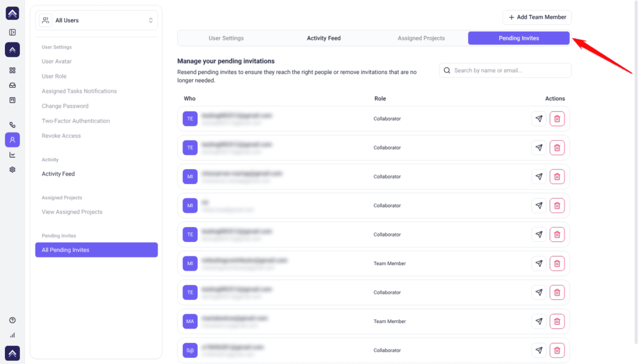
Task: Resend invite for the MI Team Member row
Action: (539, 263)
